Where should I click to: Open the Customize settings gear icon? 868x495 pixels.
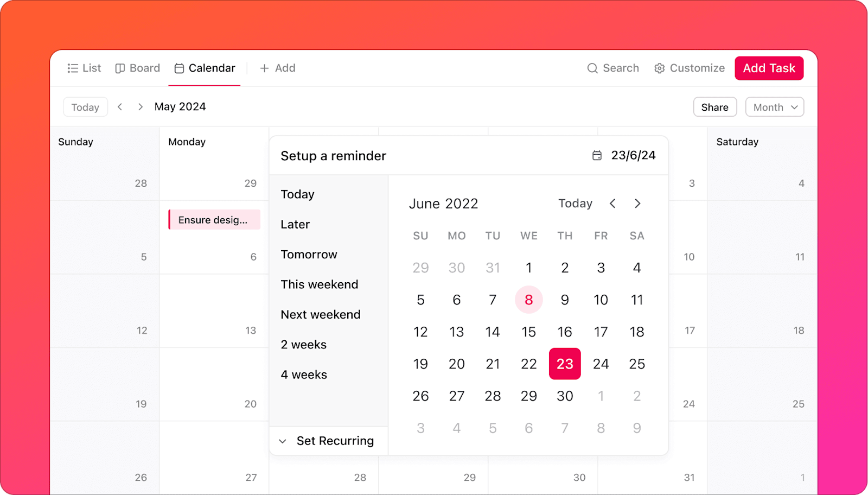(659, 68)
